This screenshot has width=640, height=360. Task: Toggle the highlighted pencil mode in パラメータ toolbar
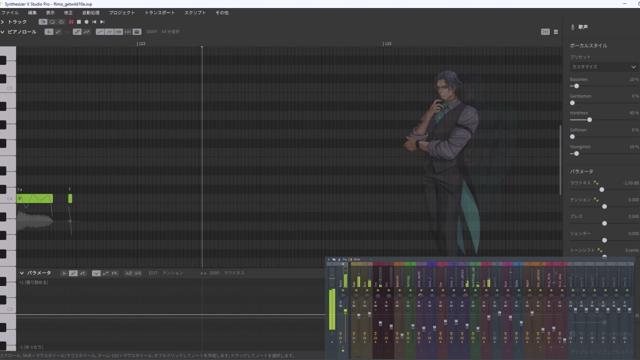[x=73, y=273]
